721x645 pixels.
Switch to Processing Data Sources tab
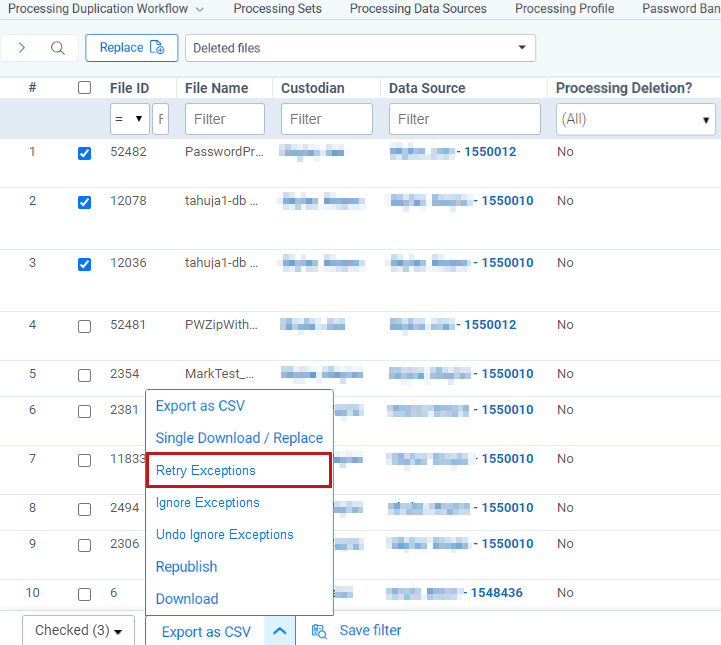418,9
